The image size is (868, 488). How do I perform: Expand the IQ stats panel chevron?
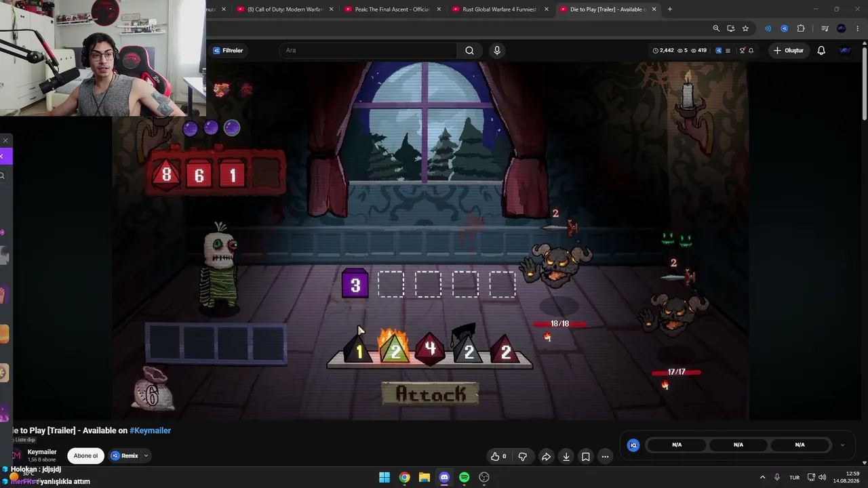pos(842,445)
